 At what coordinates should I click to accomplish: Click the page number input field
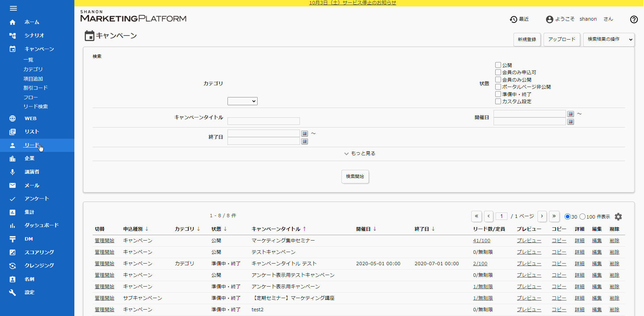pyautogui.click(x=501, y=216)
